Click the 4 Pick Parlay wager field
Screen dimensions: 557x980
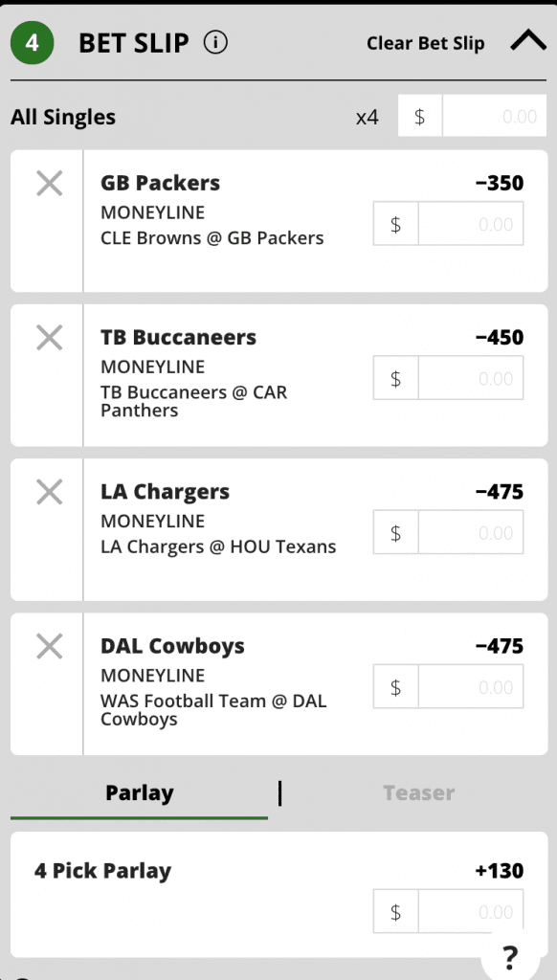pyautogui.click(x=448, y=912)
